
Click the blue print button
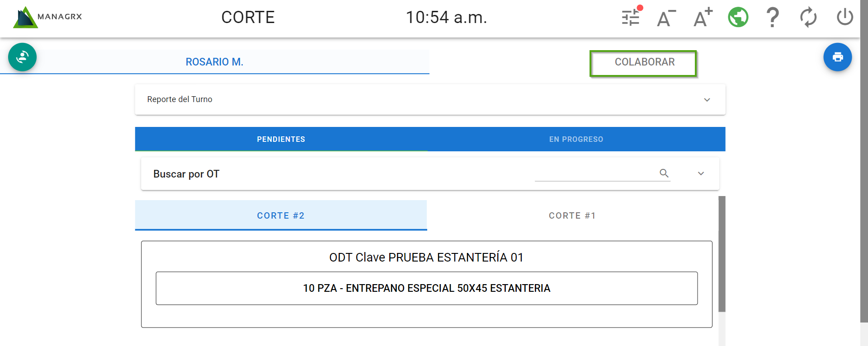[x=837, y=57]
